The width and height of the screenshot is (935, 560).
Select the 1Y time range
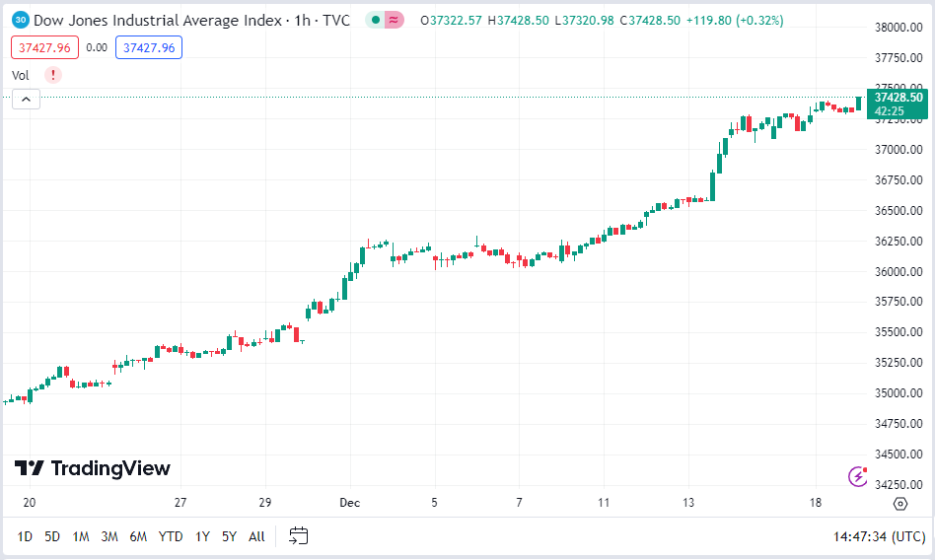[203, 536]
